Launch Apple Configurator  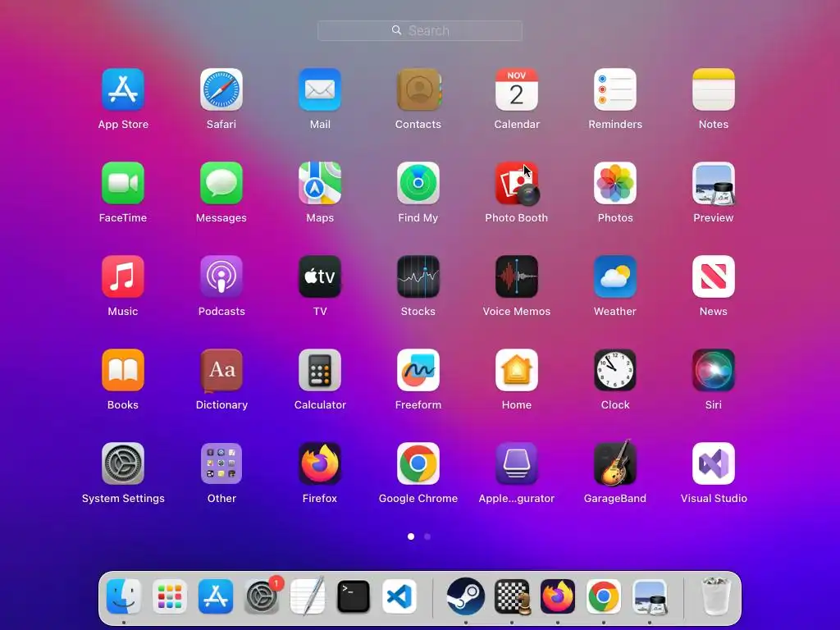(x=517, y=463)
